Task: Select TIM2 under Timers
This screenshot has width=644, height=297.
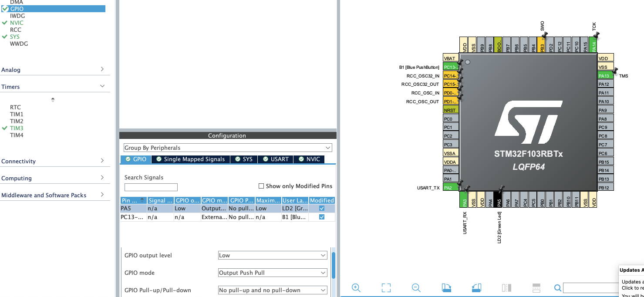Action: (17, 121)
